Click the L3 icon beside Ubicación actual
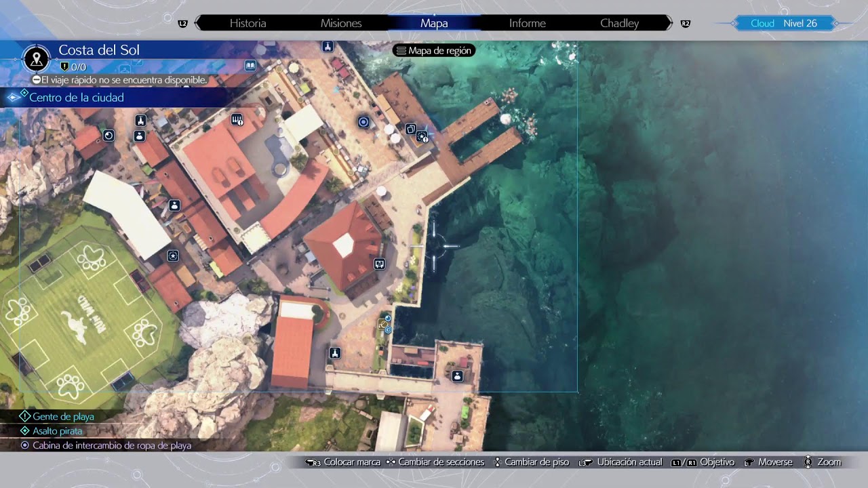The height and width of the screenshot is (488, 868). pyautogui.click(x=585, y=463)
